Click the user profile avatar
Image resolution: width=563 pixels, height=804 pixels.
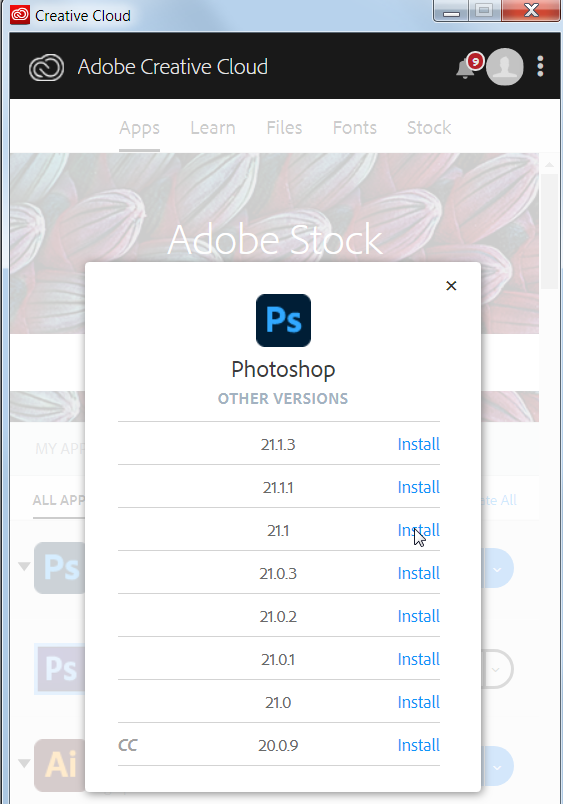(505, 67)
